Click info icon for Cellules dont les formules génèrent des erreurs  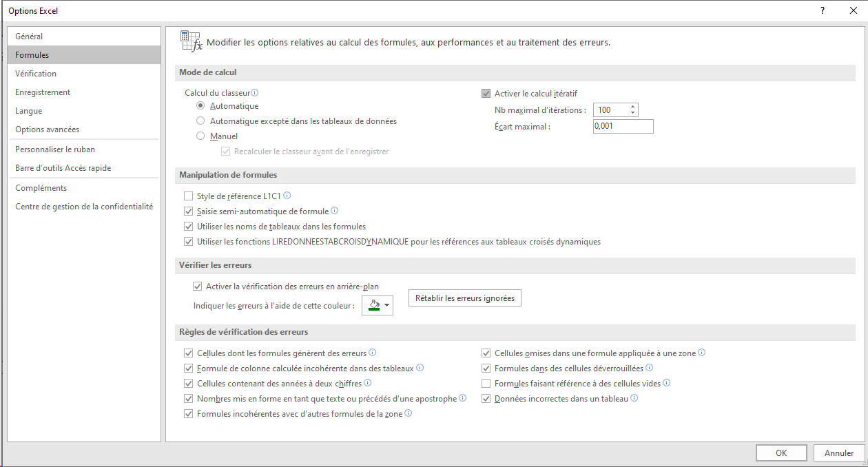(x=373, y=353)
